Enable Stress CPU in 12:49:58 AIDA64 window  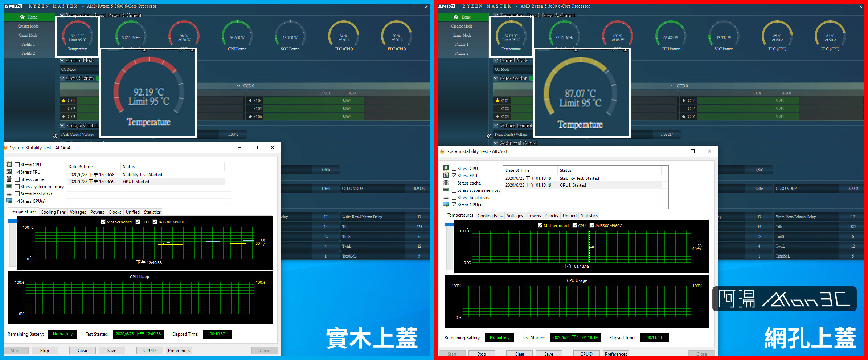[x=17, y=165]
